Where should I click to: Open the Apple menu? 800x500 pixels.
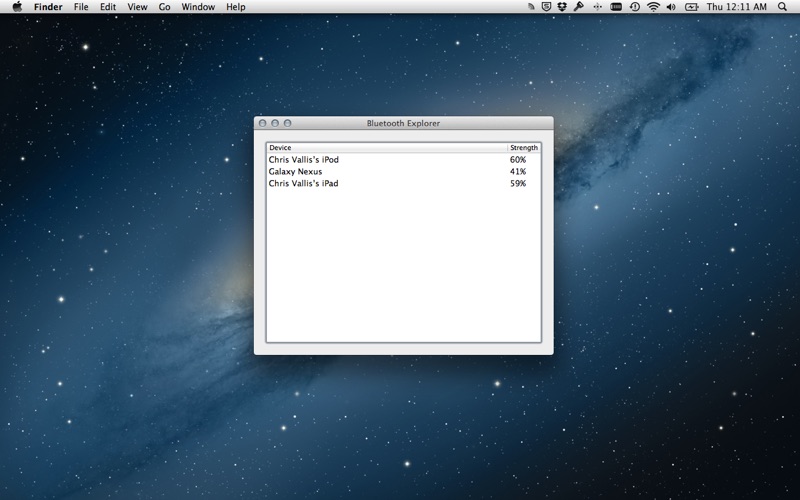pos(17,7)
